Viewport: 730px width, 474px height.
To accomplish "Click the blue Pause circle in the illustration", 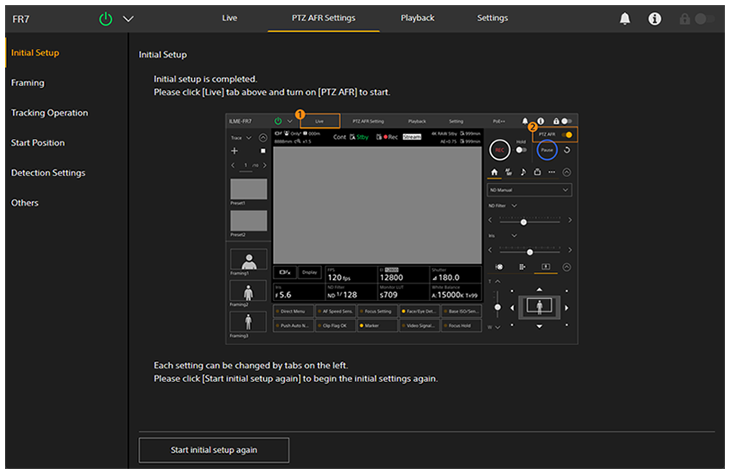I will click(x=545, y=150).
